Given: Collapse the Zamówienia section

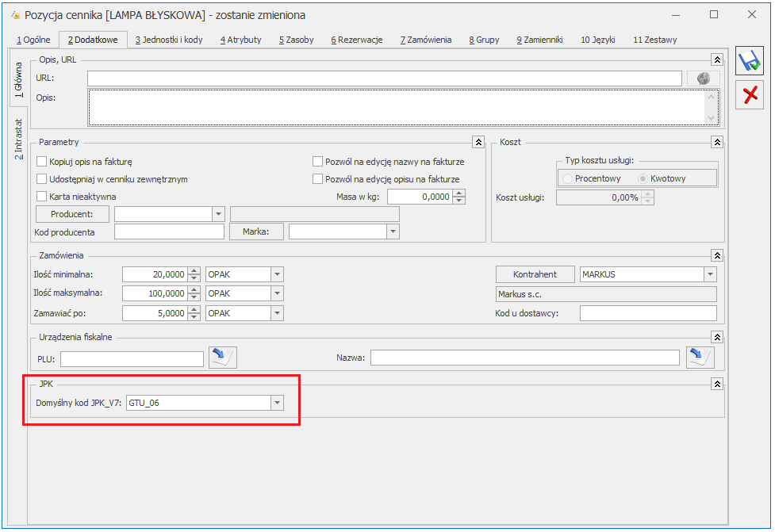Looking at the screenshot, I should point(717,255).
